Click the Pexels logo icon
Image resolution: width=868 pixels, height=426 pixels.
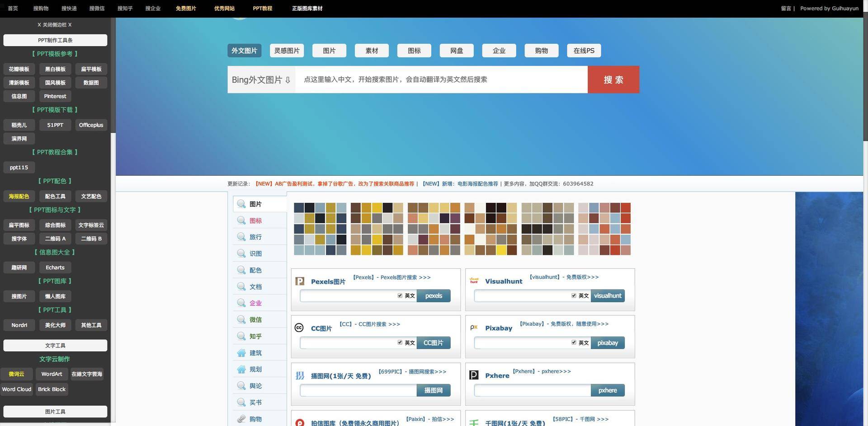point(300,281)
